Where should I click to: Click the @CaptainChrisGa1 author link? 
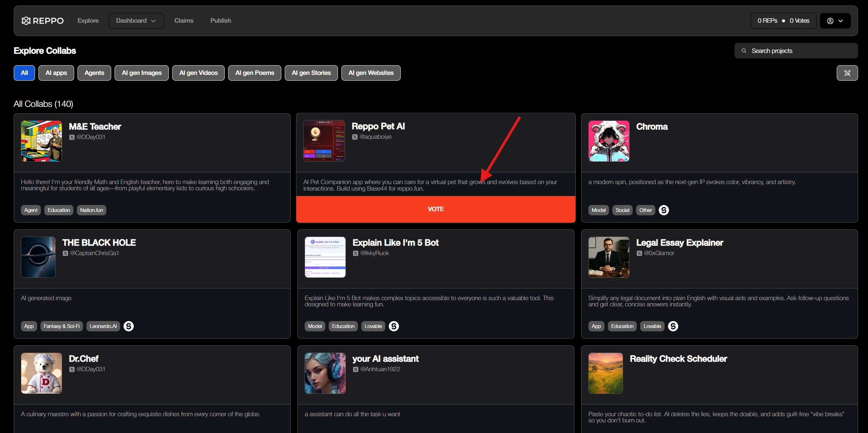click(x=94, y=253)
